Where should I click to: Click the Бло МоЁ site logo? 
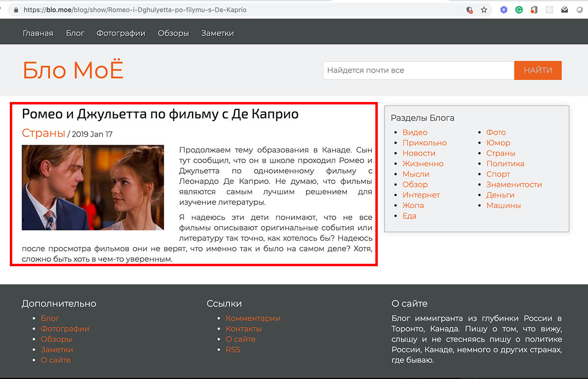point(73,70)
